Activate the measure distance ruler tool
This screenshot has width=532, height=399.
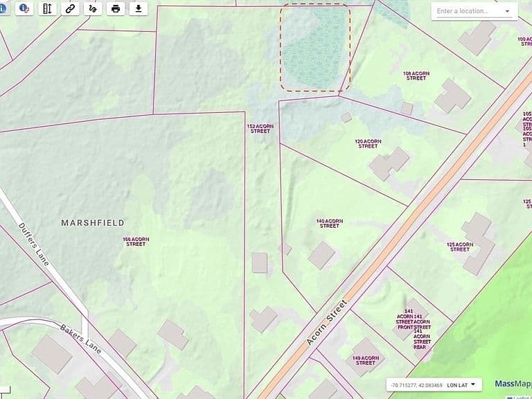click(x=47, y=8)
